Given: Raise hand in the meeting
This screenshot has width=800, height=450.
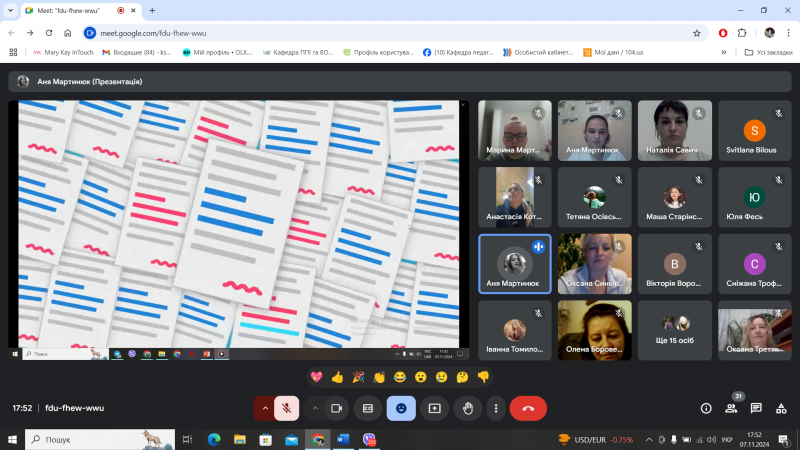Looking at the screenshot, I should (x=466, y=408).
